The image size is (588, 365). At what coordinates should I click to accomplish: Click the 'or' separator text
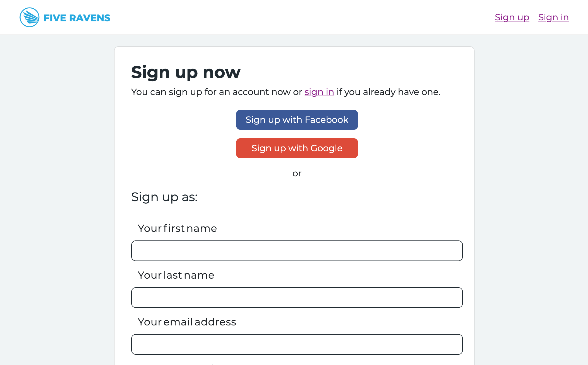(297, 174)
